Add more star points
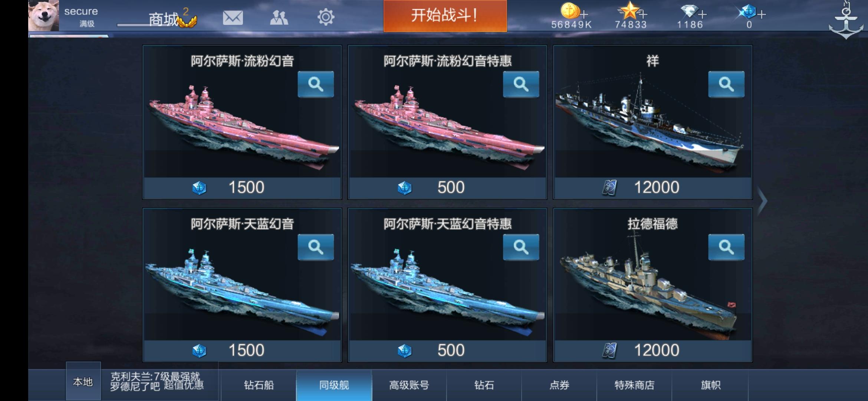The image size is (868, 401). (643, 14)
